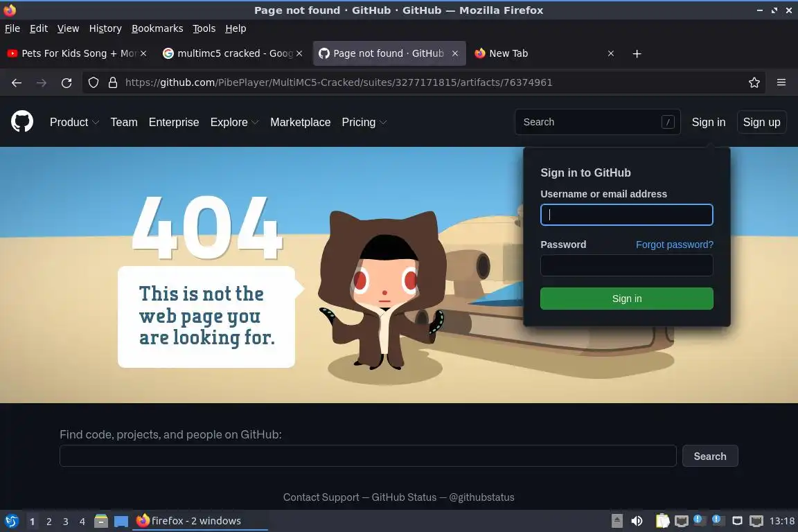The height and width of the screenshot is (532, 798).
Task: Switch to virtual desktop 1
Action: 32,522
